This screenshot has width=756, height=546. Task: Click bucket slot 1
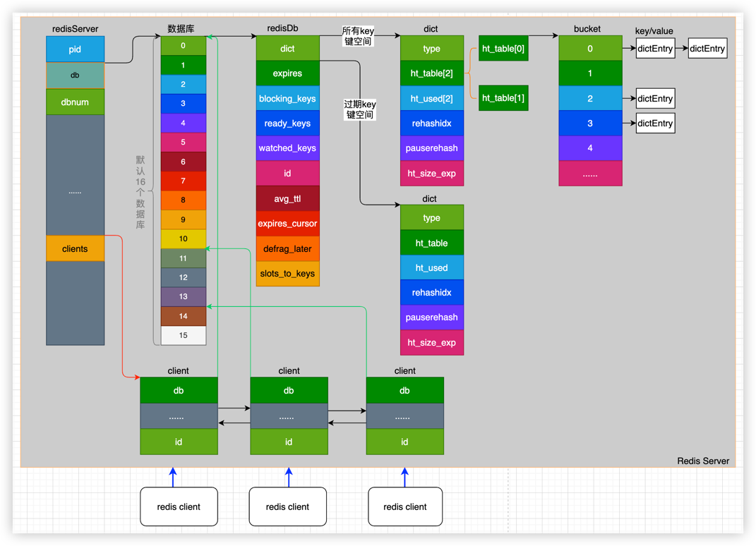pyautogui.click(x=590, y=73)
